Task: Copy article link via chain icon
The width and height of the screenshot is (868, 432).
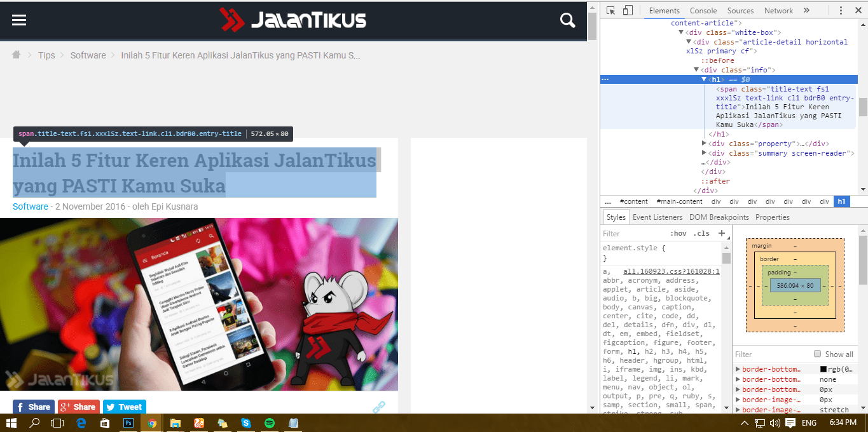Action: point(379,407)
